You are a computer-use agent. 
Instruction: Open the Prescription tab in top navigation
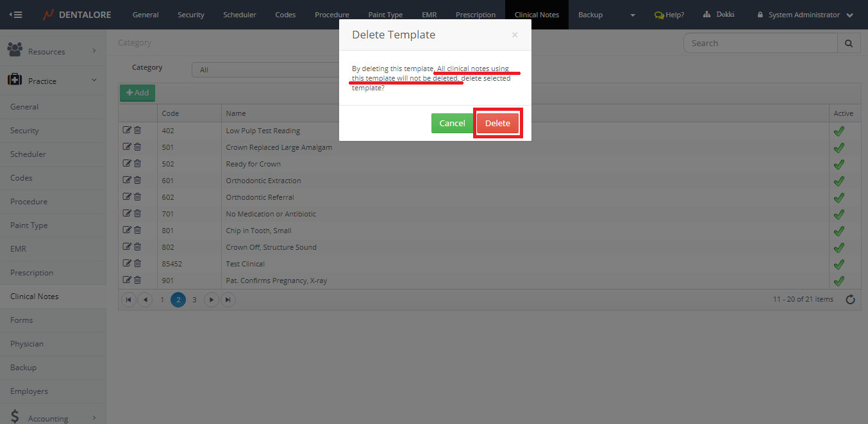[x=475, y=15]
